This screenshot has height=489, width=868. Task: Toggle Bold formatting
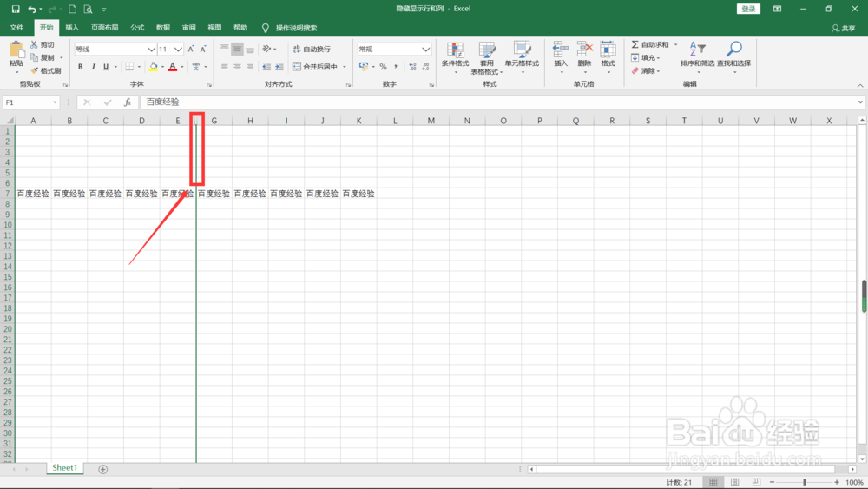[80, 67]
